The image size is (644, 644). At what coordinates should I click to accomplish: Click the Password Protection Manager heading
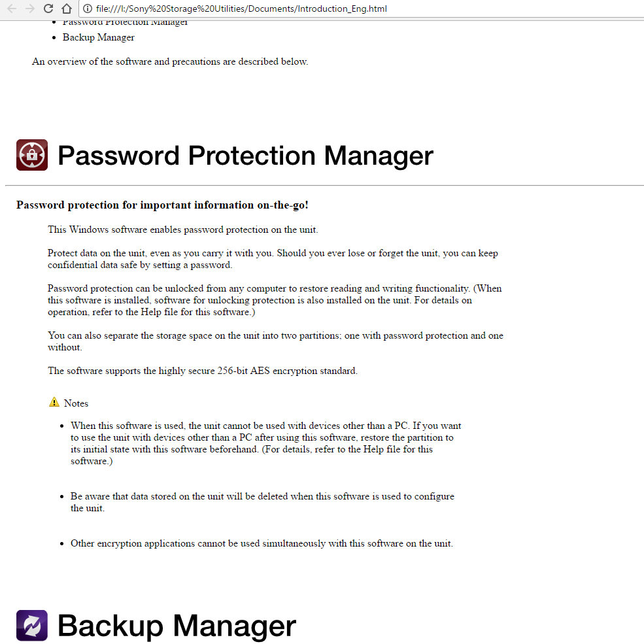(246, 156)
